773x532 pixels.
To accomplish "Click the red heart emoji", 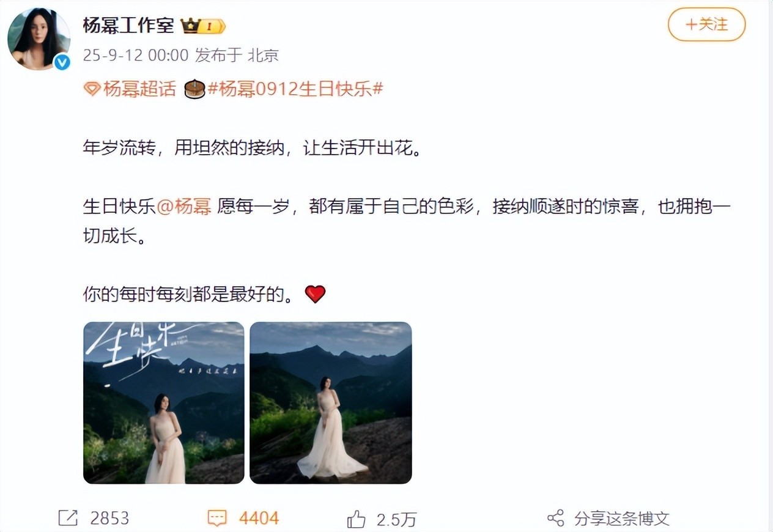I will coord(315,294).
